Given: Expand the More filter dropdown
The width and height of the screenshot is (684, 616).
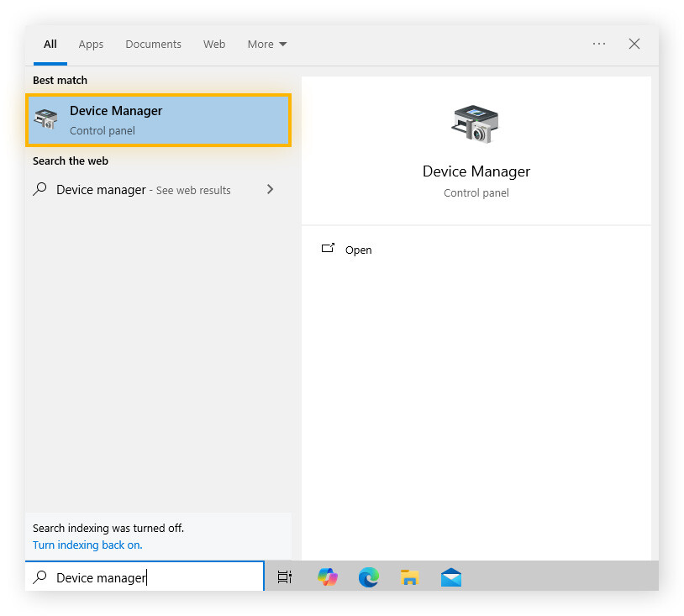Looking at the screenshot, I should point(266,44).
